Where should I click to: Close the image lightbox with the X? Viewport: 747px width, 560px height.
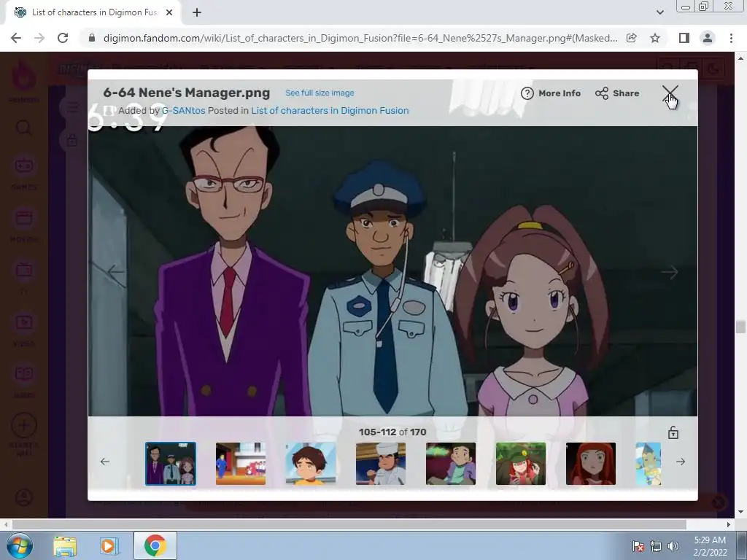[670, 94]
